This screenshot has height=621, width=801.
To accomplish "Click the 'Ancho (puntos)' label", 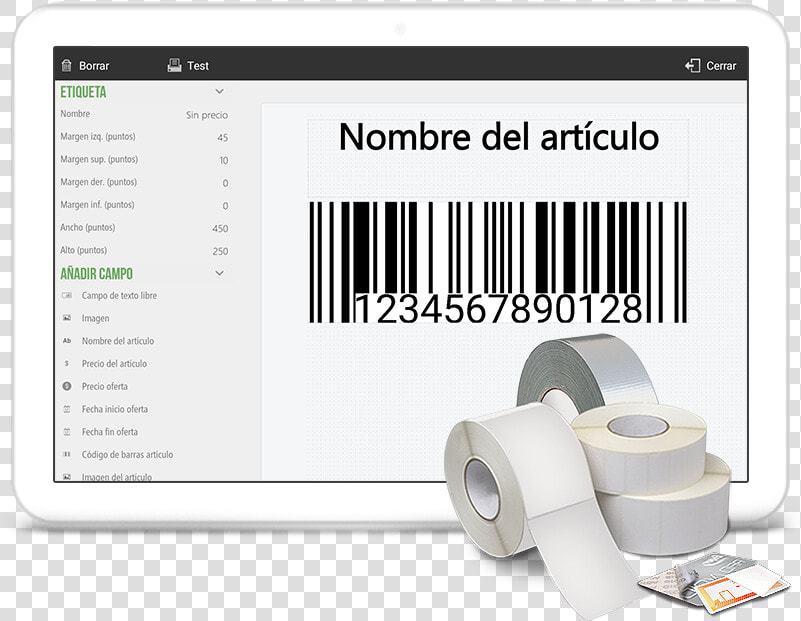I will point(88,228).
